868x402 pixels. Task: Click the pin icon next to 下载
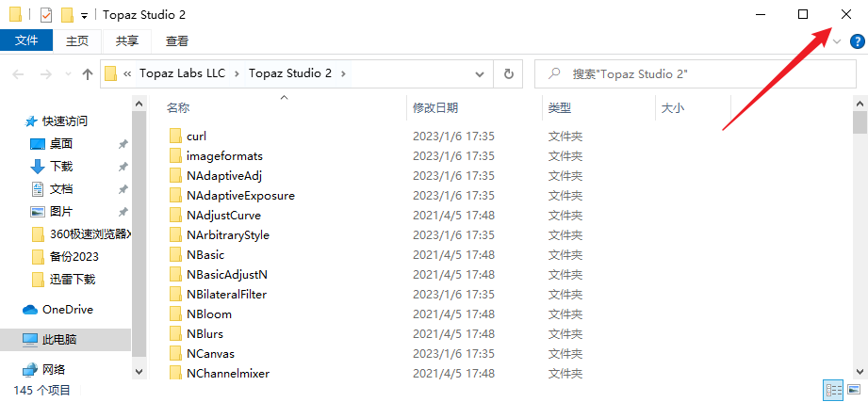[123, 167]
